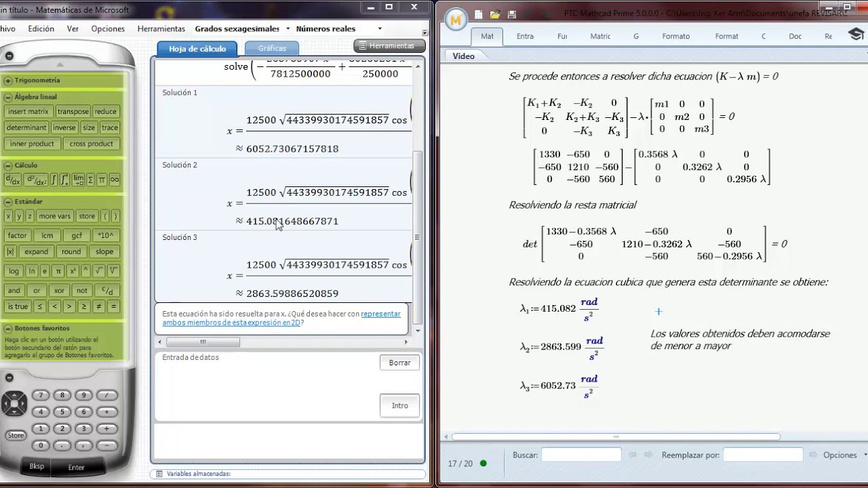Click the is true button

(x=18, y=306)
